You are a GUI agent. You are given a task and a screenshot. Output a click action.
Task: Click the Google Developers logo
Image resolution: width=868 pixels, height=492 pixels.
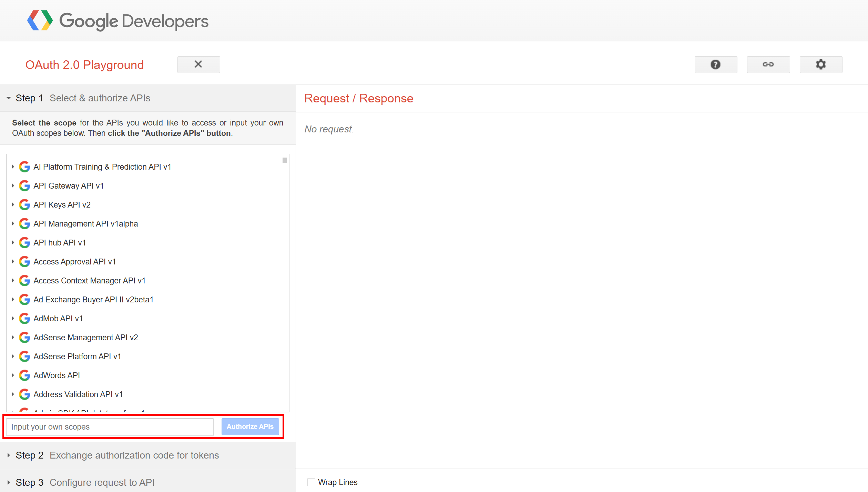click(118, 21)
